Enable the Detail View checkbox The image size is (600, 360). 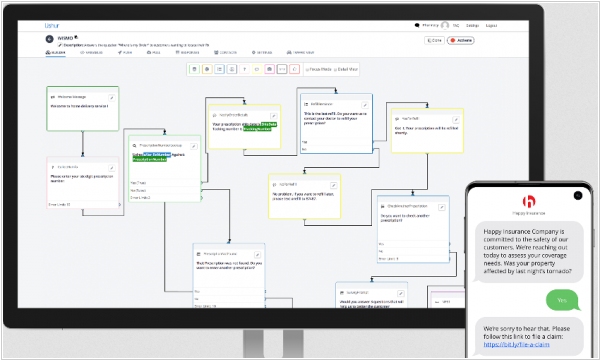[x=336, y=70]
